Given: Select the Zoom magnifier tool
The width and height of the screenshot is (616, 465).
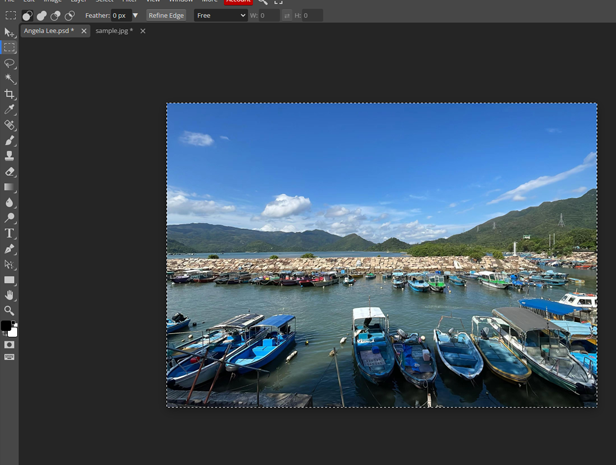Looking at the screenshot, I should pyautogui.click(x=9, y=311).
